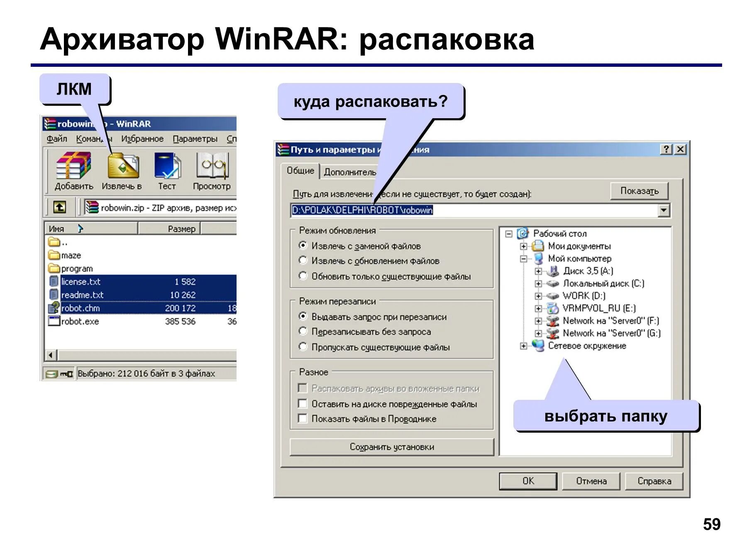Open the Избранное menu in WinRAR
Image resolution: width=747 pixels, height=560 pixels.
(142, 139)
